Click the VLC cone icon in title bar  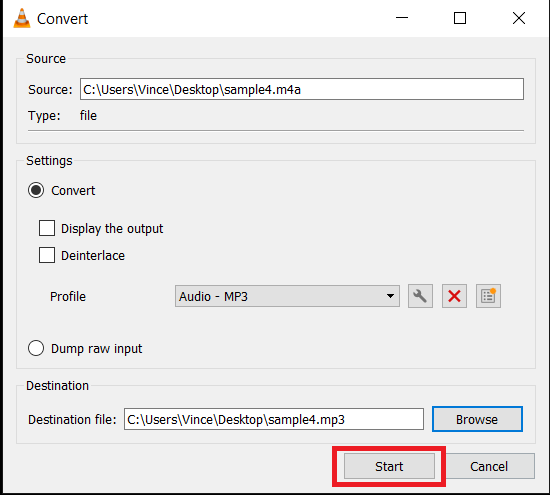pyautogui.click(x=22, y=18)
